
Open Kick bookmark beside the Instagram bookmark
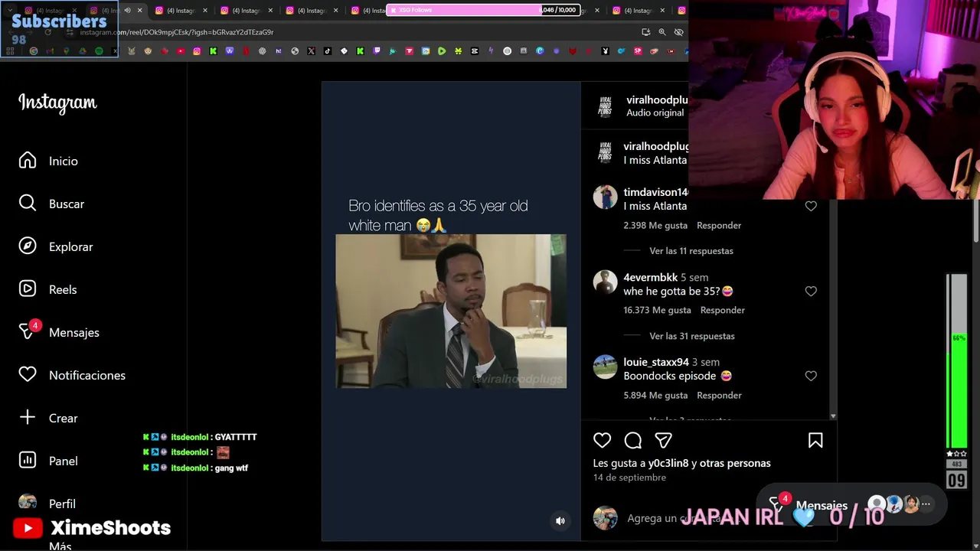[213, 51]
